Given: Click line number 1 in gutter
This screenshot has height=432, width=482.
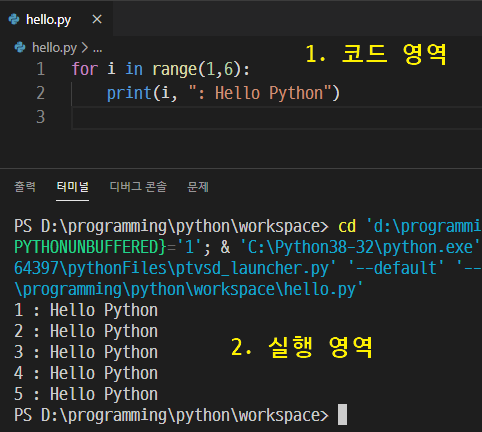Looking at the screenshot, I should [x=41, y=69].
